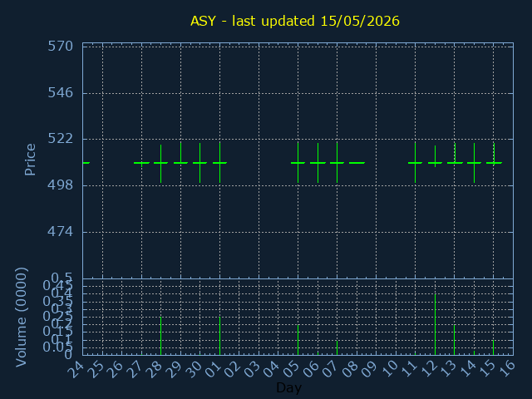Click the volume bar for day 15
This screenshot has width=532, height=399.
coord(493,347)
